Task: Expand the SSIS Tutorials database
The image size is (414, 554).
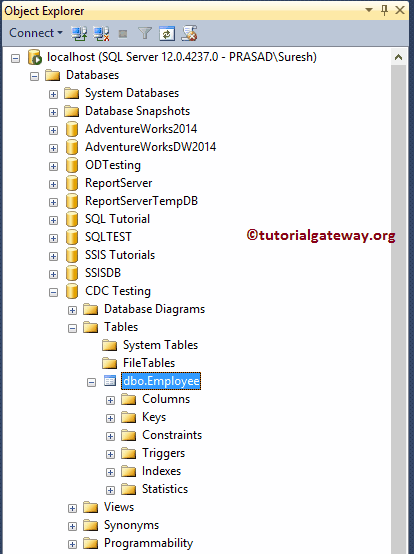Action: [x=53, y=257]
